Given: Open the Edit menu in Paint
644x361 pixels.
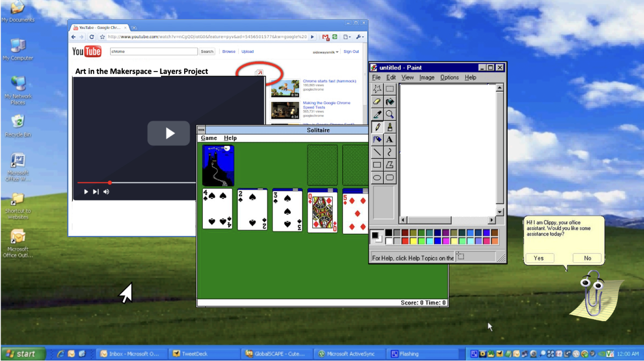Looking at the screenshot, I should 391,78.
